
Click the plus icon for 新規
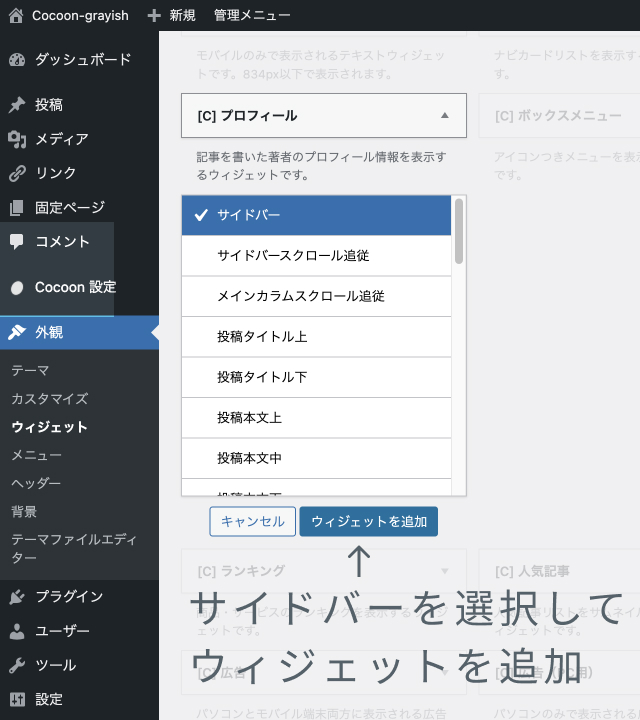pyautogui.click(x=154, y=16)
